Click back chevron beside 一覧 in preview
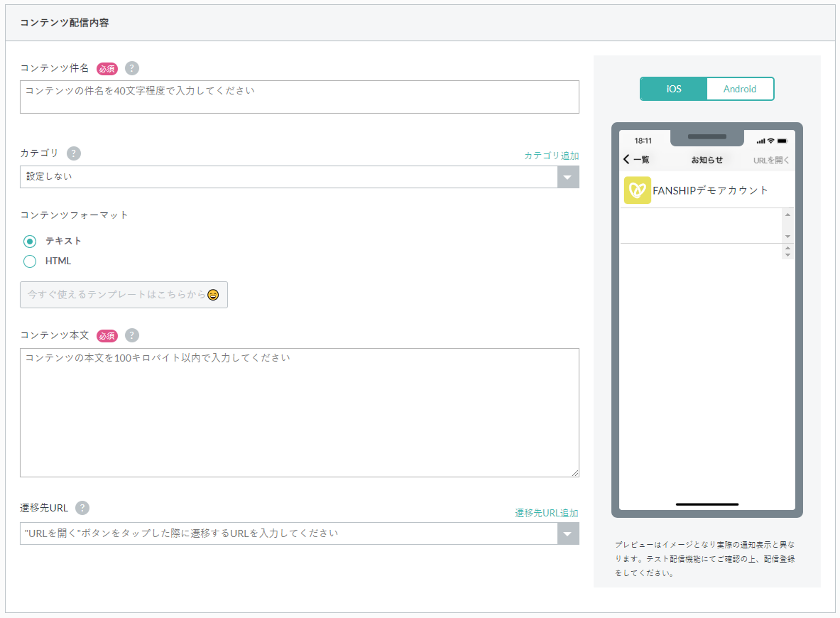Image resolution: width=840 pixels, height=618 pixels. tap(627, 159)
